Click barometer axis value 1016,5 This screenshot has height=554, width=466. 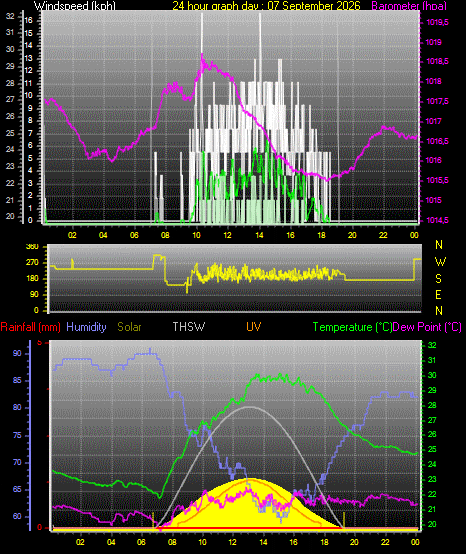tap(438, 141)
